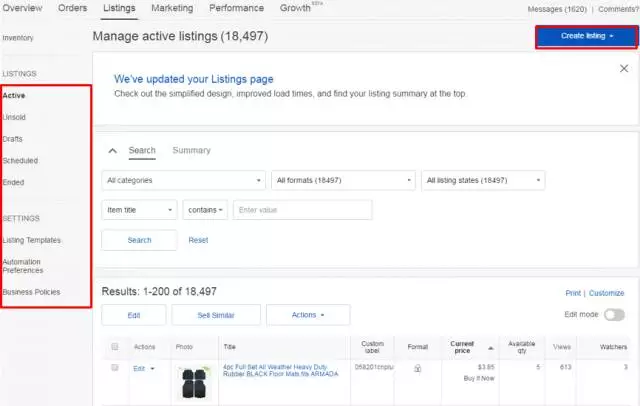The image size is (640, 406).
Task: Click the We've updated your Listings page heading
Action: pos(193,79)
